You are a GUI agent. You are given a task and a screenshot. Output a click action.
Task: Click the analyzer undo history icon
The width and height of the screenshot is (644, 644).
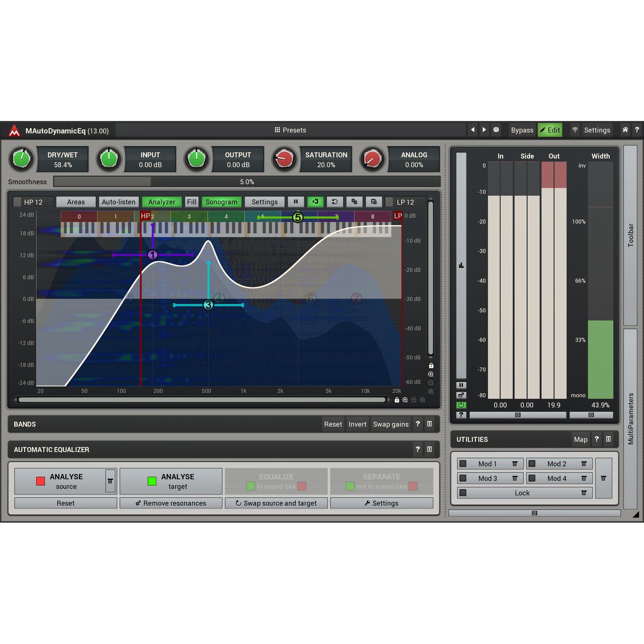tap(334, 201)
